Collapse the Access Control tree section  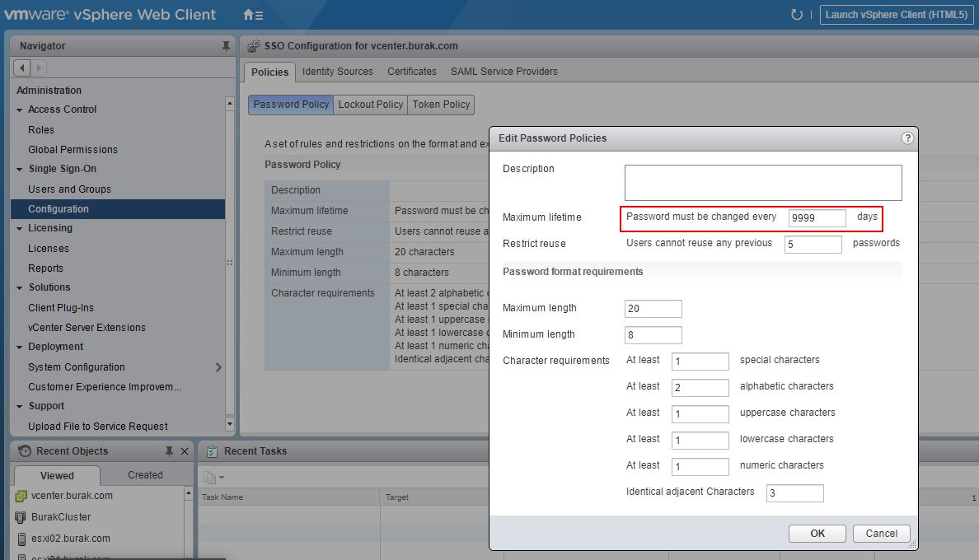click(19, 110)
